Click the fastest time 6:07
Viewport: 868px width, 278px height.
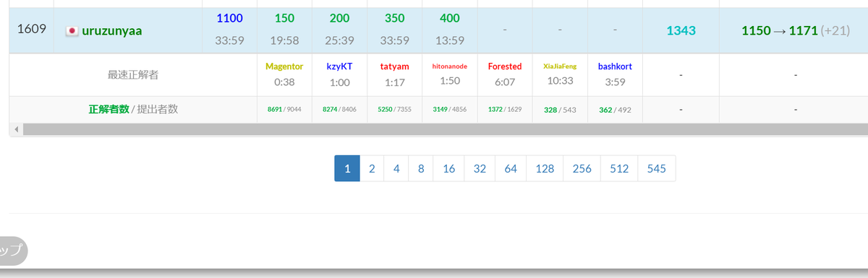click(x=505, y=82)
